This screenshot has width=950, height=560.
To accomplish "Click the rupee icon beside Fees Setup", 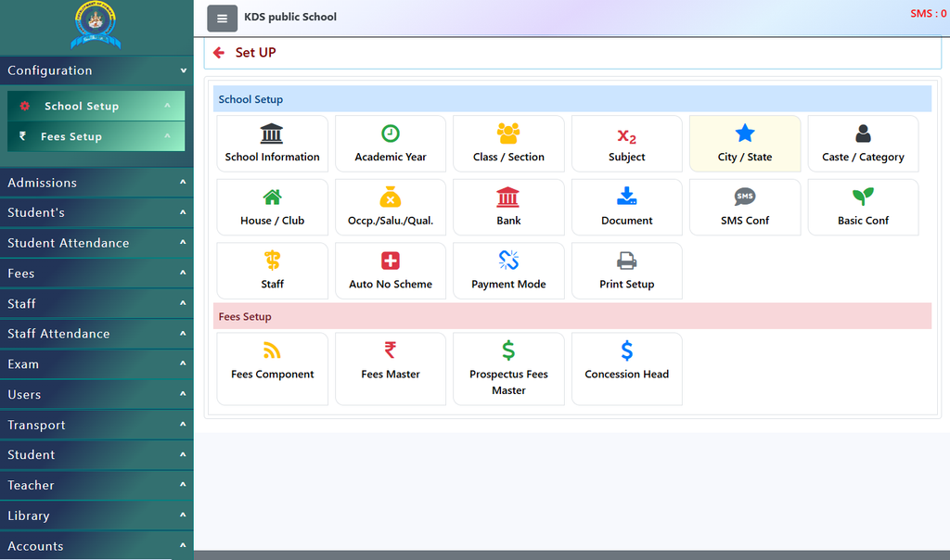I will (22, 136).
